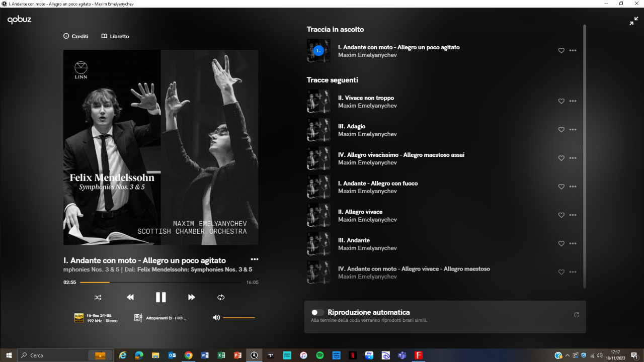Skip forward to the next track
The height and width of the screenshot is (362, 644).
[x=191, y=297]
